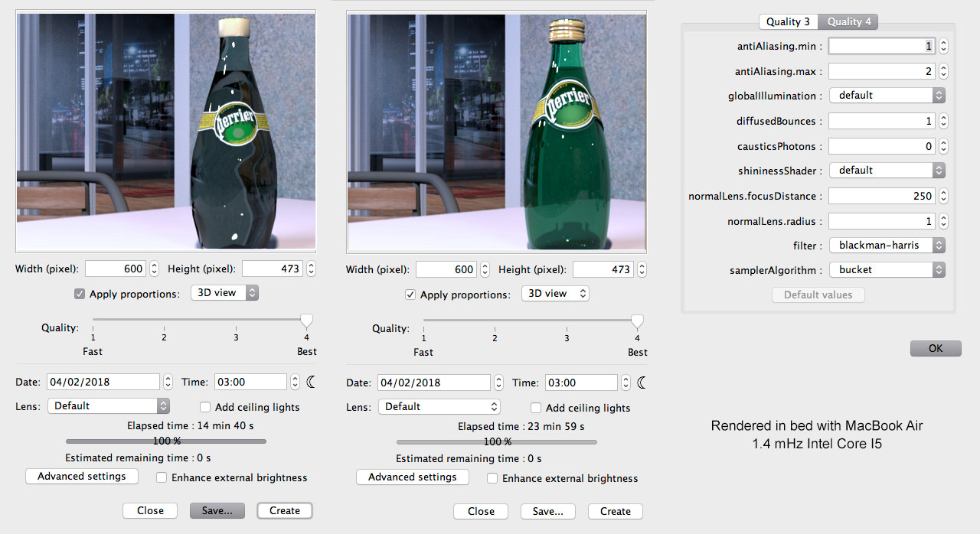980x534 pixels.
Task: Click the Time field in right render dialog
Action: pyautogui.click(x=582, y=383)
